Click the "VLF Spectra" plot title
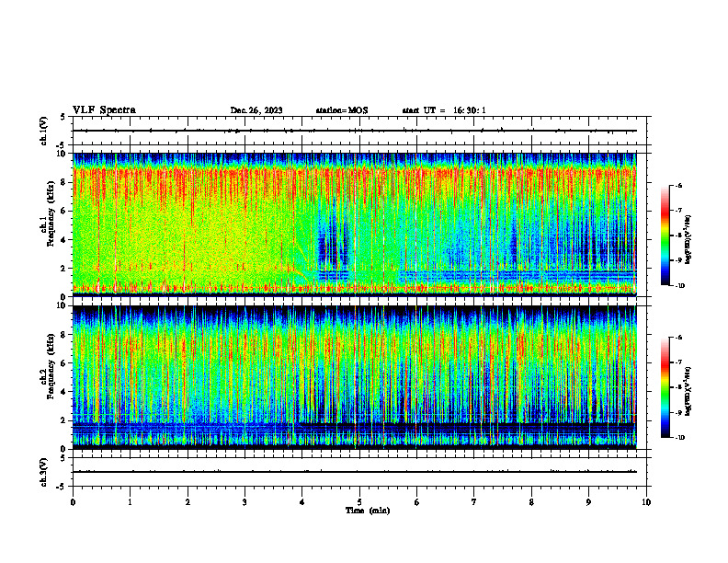This screenshot has width=728, height=563. [104, 110]
